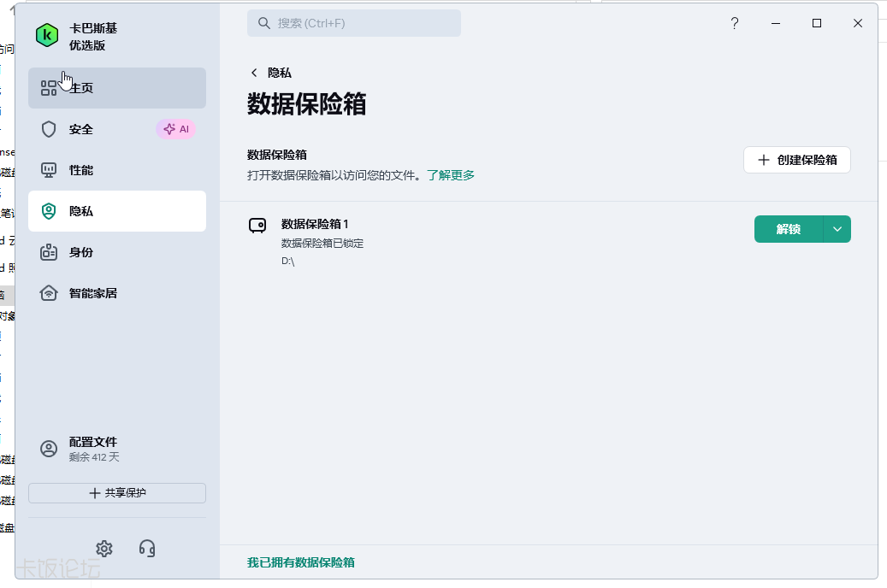Switch to the 性能 section
Viewport: 887px width, 588px height.
coord(117,170)
